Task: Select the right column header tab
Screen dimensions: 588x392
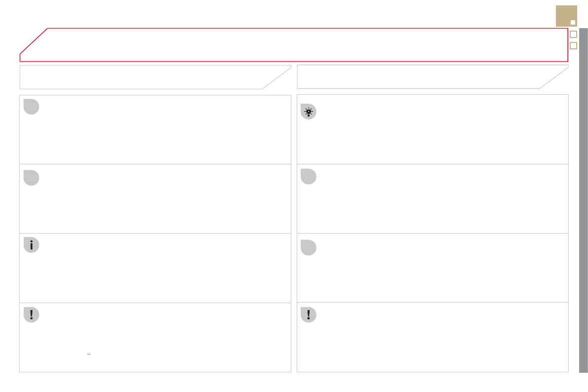Action: pyautogui.click(x=425, y=77)
